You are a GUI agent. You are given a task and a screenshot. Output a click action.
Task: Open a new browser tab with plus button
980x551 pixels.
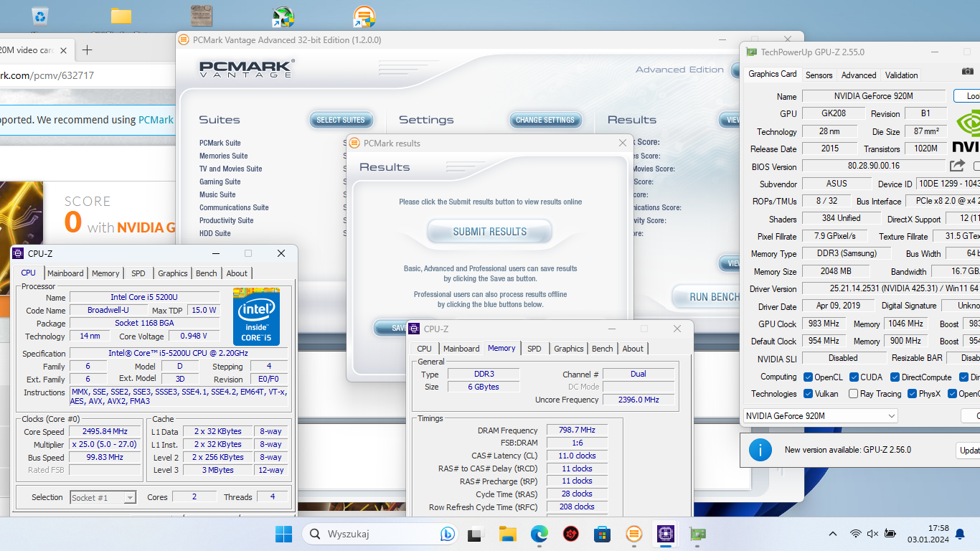click(87, 50)
